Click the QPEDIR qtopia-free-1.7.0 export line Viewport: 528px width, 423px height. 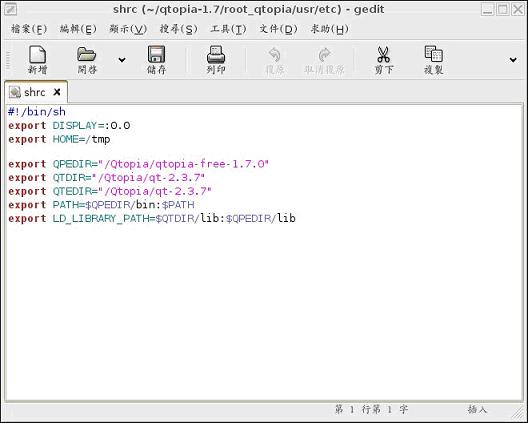click(x=138, y=164)
